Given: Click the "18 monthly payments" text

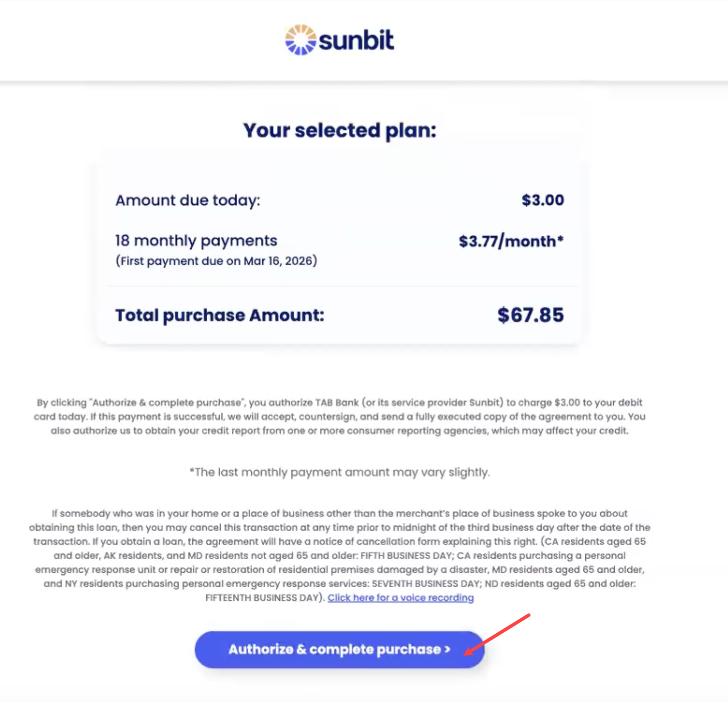Looking at the screenshot, I should [196, 241].
